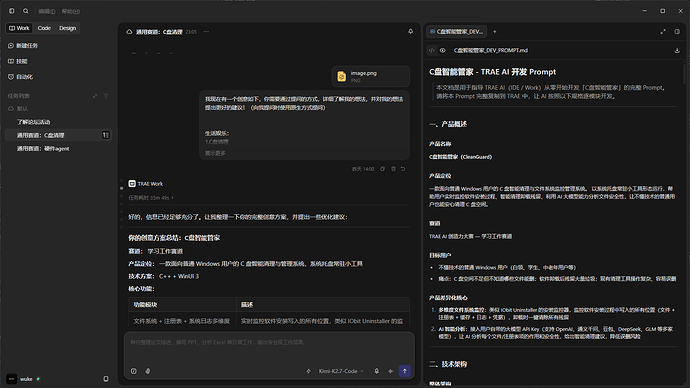690x388 pixels.
Task: Click the sparkle enhance prompt icon
Action: tap(390, 371)
